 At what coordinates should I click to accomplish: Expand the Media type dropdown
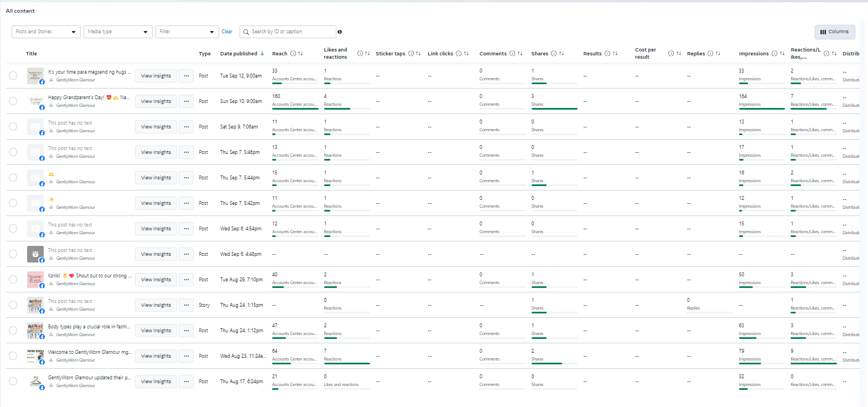point(118,32)
